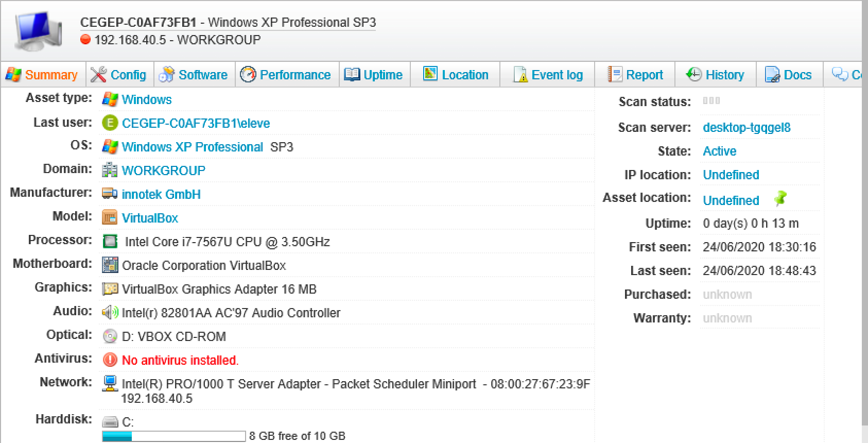868x443 pixels.
Task: Open the Windows asset type link
Action: click(x=147, y=99)
